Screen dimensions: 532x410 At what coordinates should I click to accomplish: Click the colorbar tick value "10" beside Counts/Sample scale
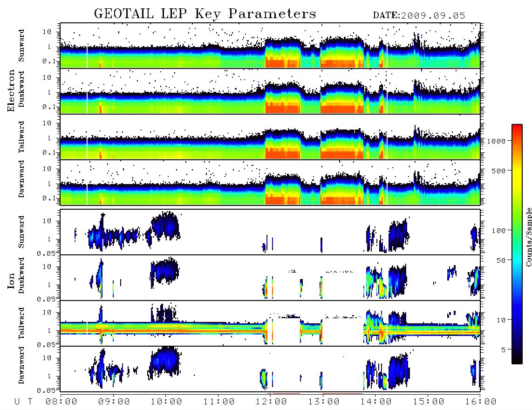[x=501, y=320]
